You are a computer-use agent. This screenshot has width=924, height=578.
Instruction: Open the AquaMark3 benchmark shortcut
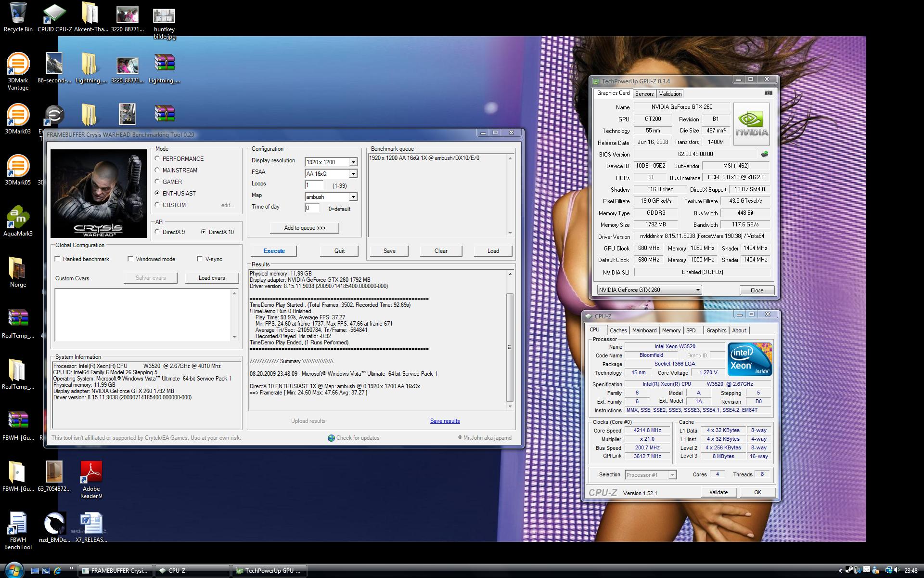[18, 221]
